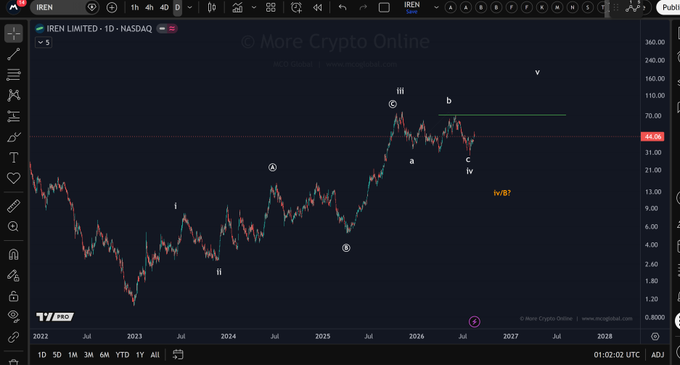Switch to the 4D timeframe
Screen dimensions: 680x365
point(164,7)
